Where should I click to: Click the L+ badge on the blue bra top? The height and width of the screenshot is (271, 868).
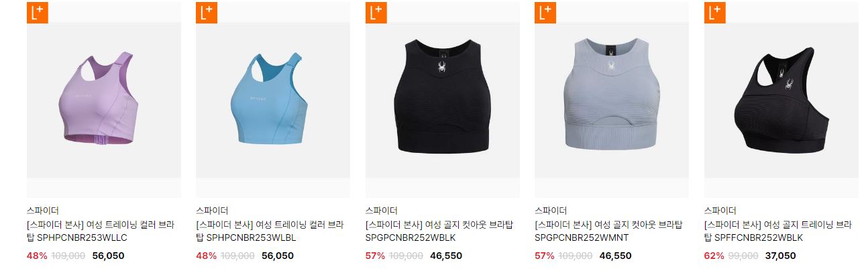[x=207, y=13]
